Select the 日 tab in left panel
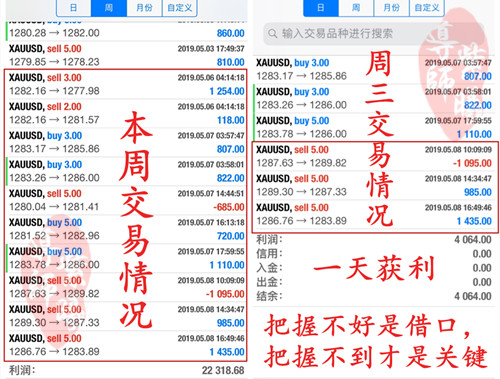The height and width of the screenshot is (379, 500). [74, 7]
